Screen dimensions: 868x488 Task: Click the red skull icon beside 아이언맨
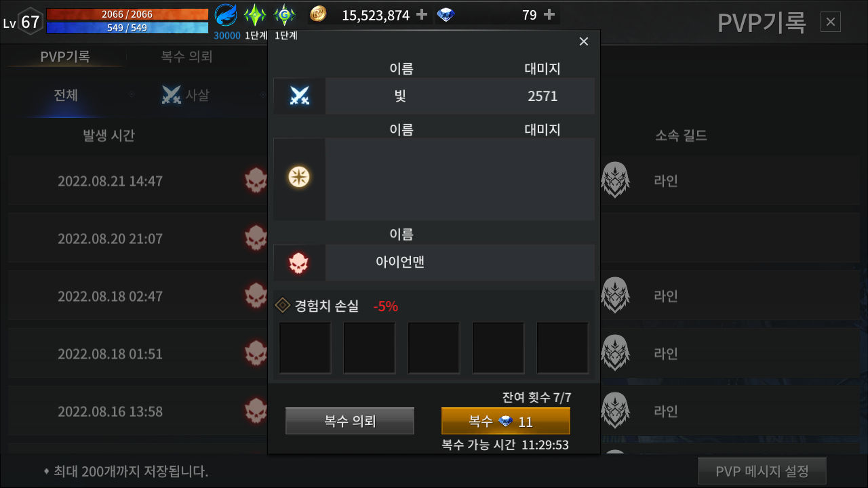coord(299,263)
